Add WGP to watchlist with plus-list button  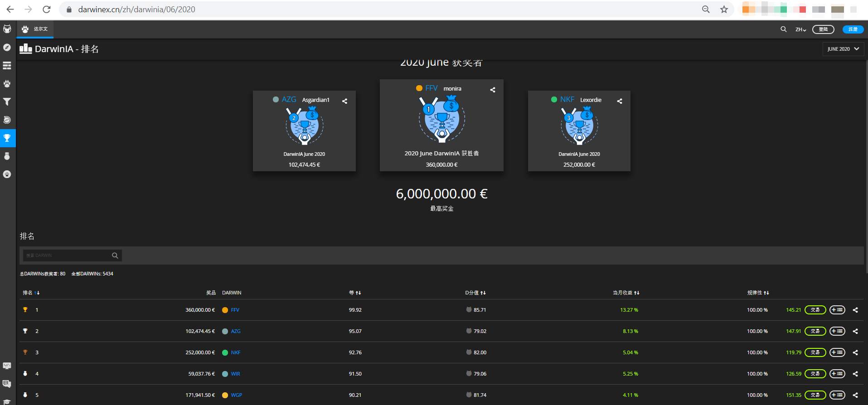[837, 395]
